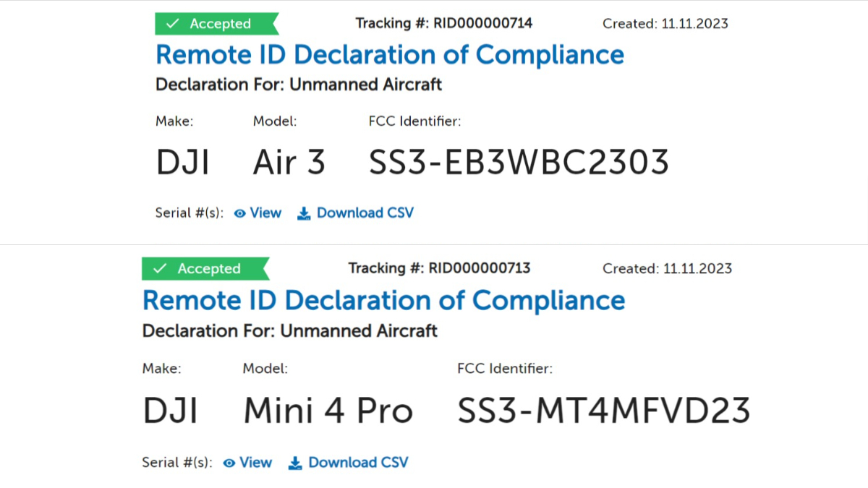Open the Air 3 Remote ID Declaration of Compliance

pos(389,54)
